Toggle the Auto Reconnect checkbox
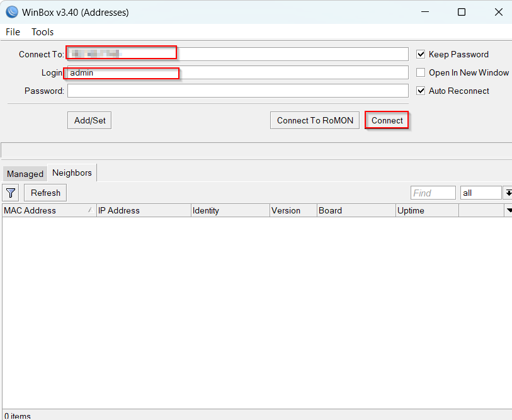Screen dimensions: 512x420 click(x=421, y=91)
